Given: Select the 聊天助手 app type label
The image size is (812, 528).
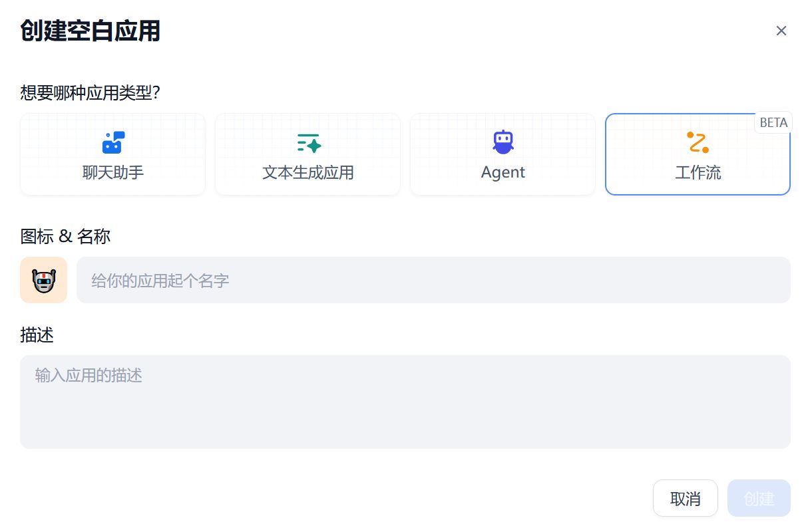Looking at the screenshot, I should [x=112, y=173].
